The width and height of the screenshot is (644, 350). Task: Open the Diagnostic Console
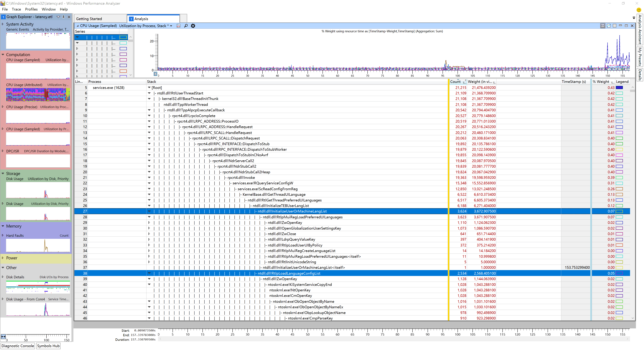pyautogui.click(x=18, y=346)
